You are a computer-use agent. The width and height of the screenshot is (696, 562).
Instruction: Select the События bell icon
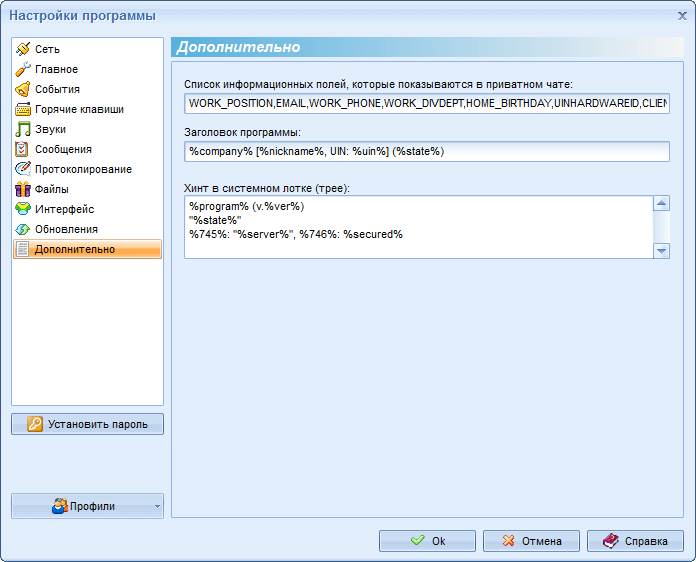click(23, 89)
